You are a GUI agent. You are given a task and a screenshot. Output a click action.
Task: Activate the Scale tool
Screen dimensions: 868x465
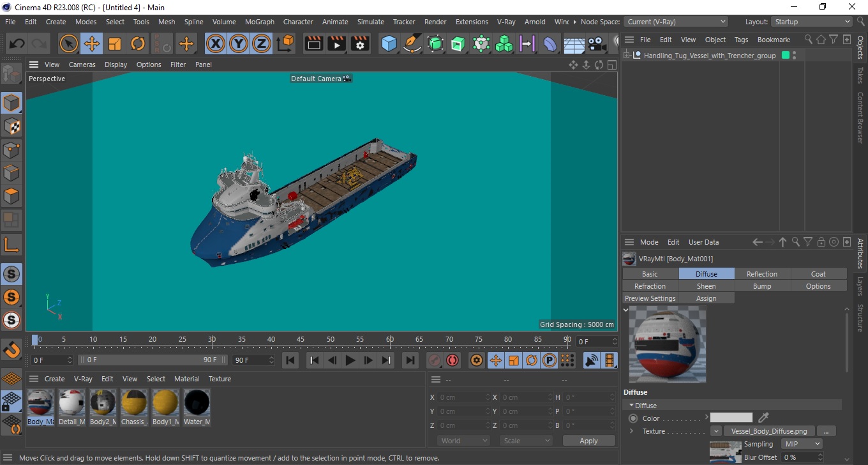coord(115,44)
